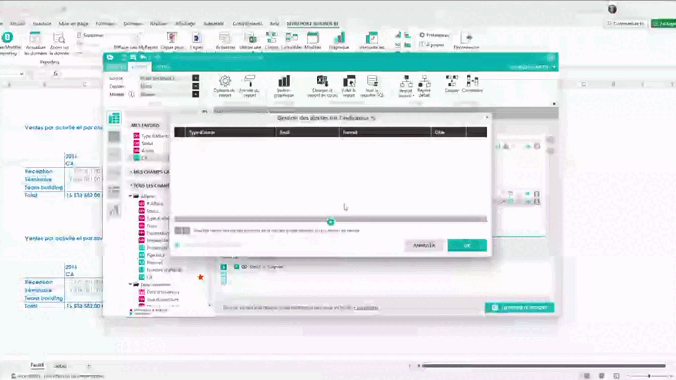
Task: Open the Source dropdown in the designer
Action: point(195,78)
